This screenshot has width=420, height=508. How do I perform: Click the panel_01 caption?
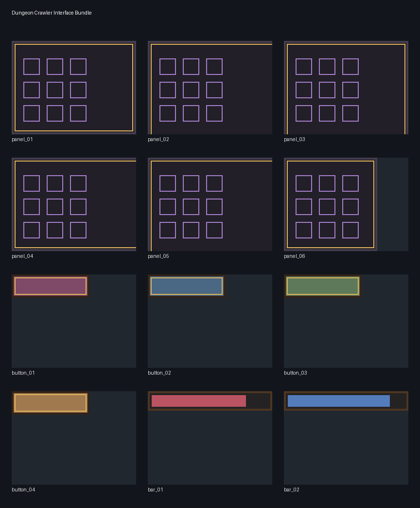click(22, 139)
